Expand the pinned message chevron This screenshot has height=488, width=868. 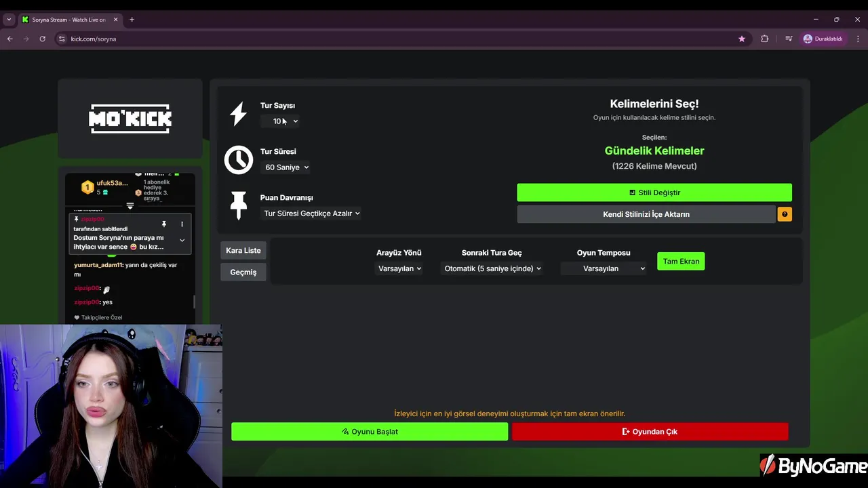click(x=182, y=240)
